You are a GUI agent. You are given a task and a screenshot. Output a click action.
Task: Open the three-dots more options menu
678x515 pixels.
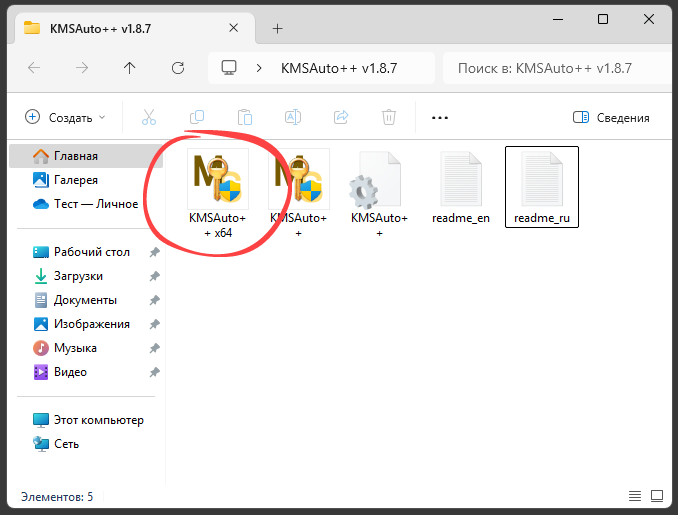coord(439,117)
